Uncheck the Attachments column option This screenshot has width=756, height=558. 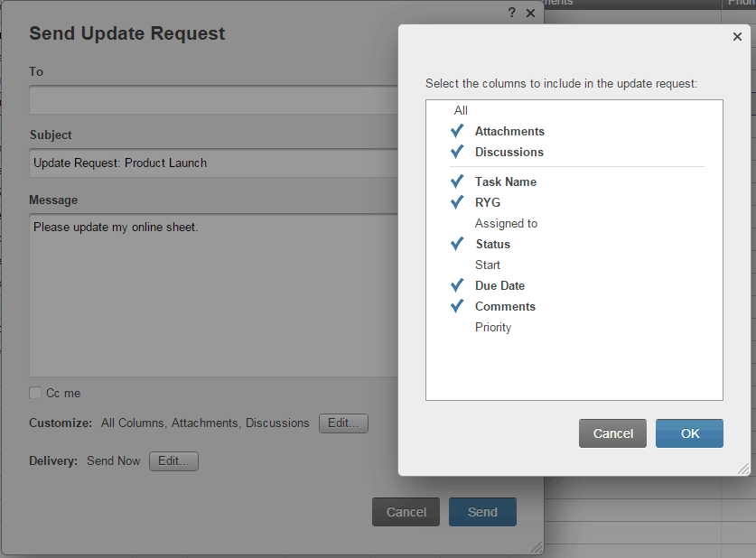457,131
